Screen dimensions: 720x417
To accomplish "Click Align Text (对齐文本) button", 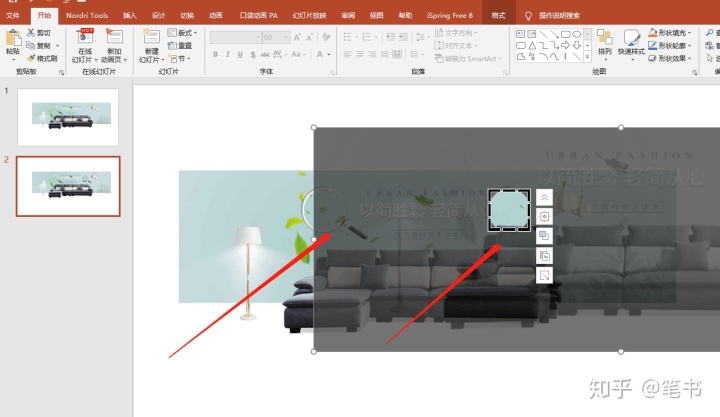I will point(456,45).
